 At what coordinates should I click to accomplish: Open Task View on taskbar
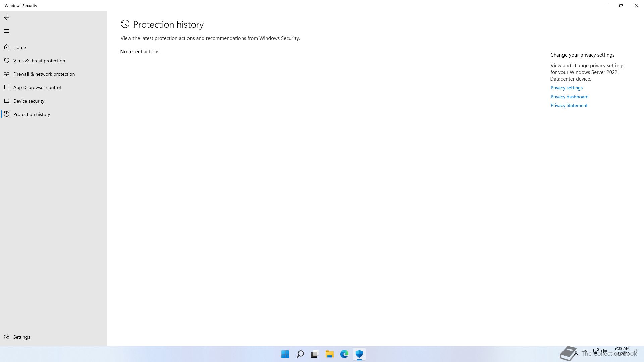[314, 354]
